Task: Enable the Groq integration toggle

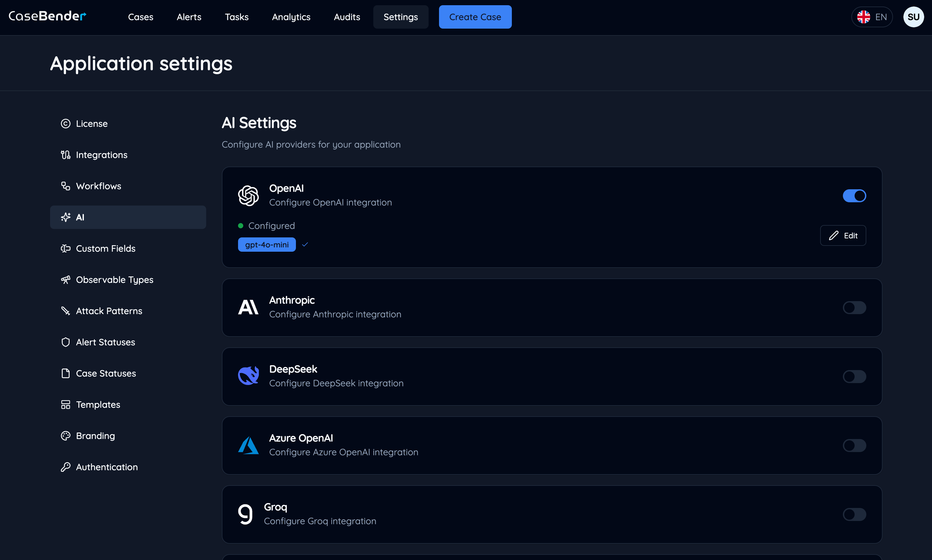Action: 854,514
